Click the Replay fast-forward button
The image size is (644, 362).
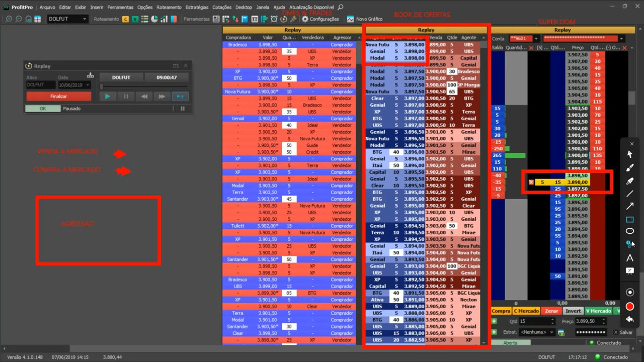162,96
